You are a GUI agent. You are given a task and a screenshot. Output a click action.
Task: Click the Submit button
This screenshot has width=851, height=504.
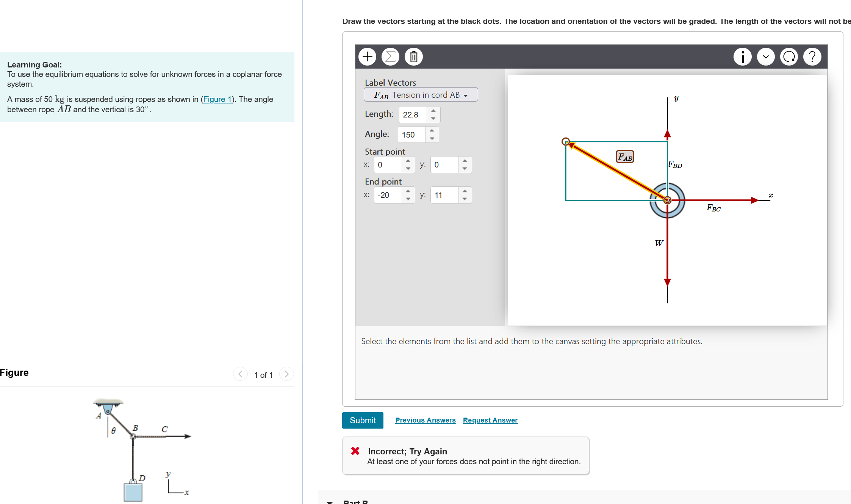coord(362,420)
